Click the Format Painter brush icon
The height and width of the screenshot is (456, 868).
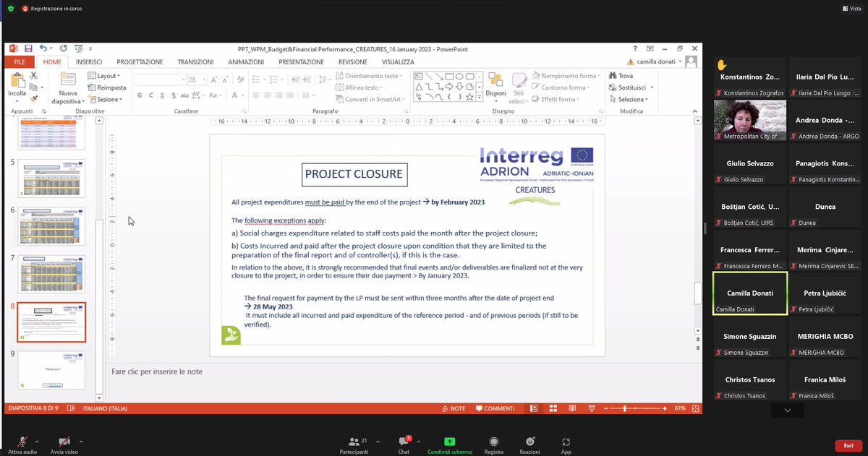pyautogui.click(x=33, y=99)
